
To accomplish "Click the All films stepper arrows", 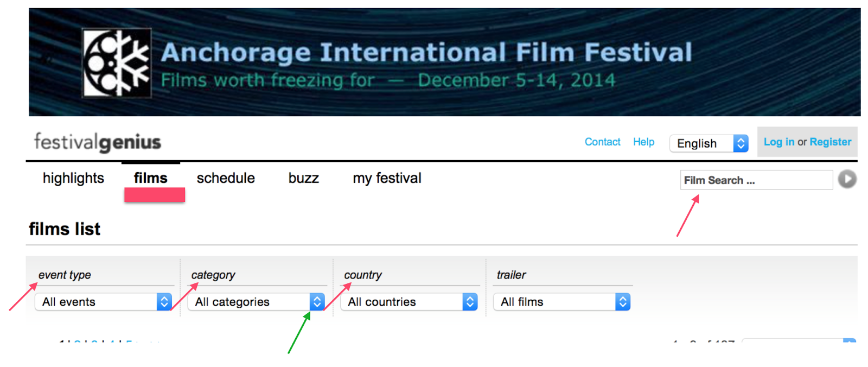I will tap(623, 302).
